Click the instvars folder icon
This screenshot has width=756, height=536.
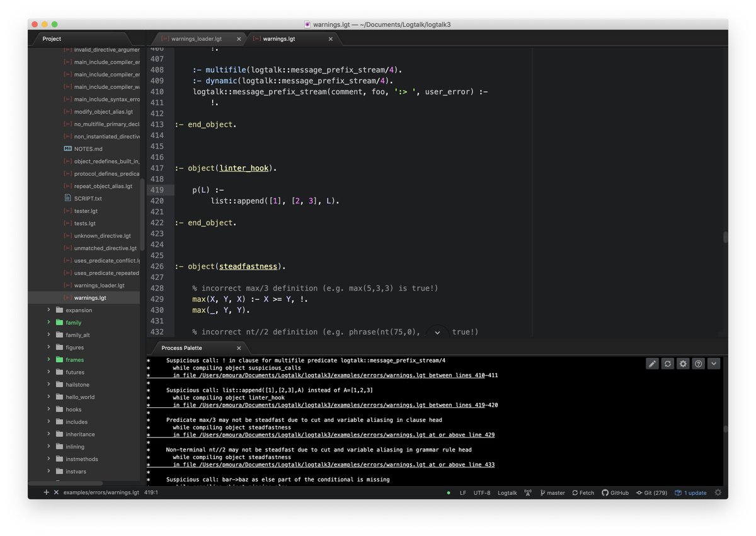(60, 471)
